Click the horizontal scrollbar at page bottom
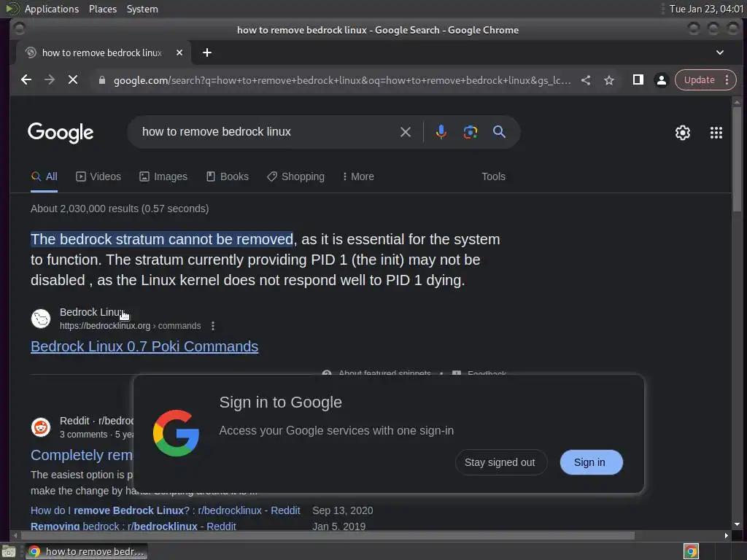747x560 pixels. pos(327,536)
